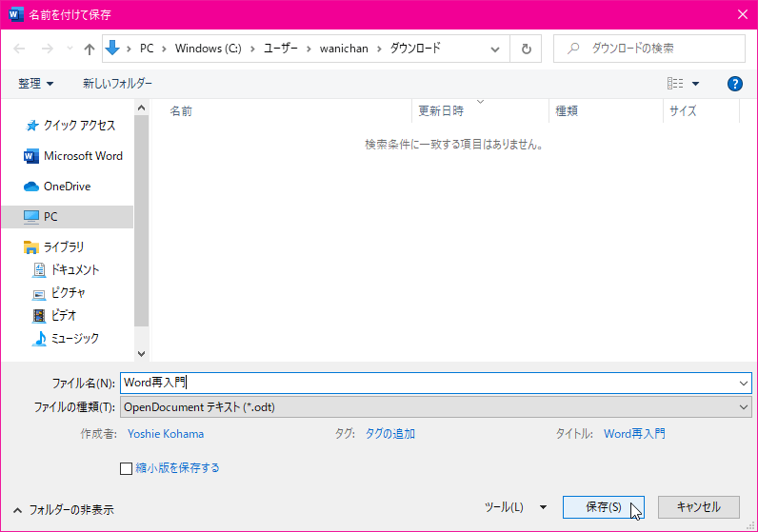Click the ミュージック music note icon
Viewport: 758px width, 532px height.
pyautogui.click(x=40, y=339)
